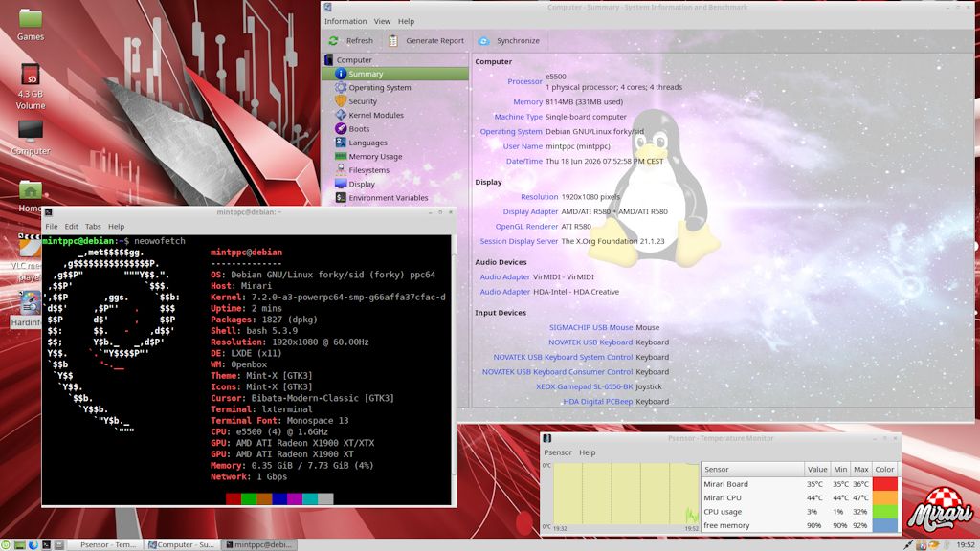Click XEOX Gamepad SL-6556-BK entry
The width and height of the screenshot is (980, 551).
(x=584, y=386)
